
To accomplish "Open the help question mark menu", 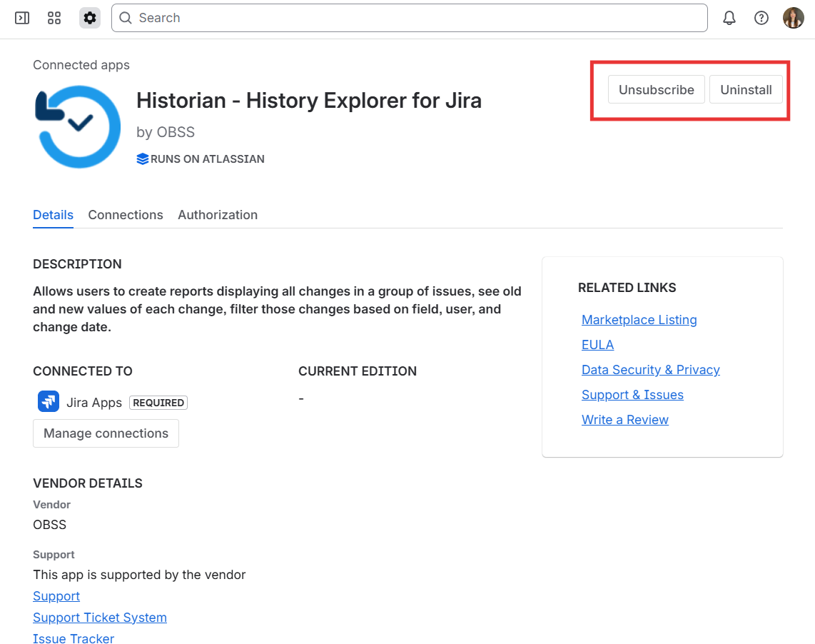I will click(761, 17).
